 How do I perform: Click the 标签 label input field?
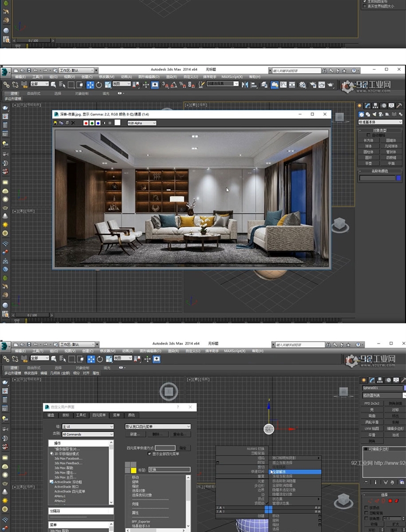(x=169, y=470)
